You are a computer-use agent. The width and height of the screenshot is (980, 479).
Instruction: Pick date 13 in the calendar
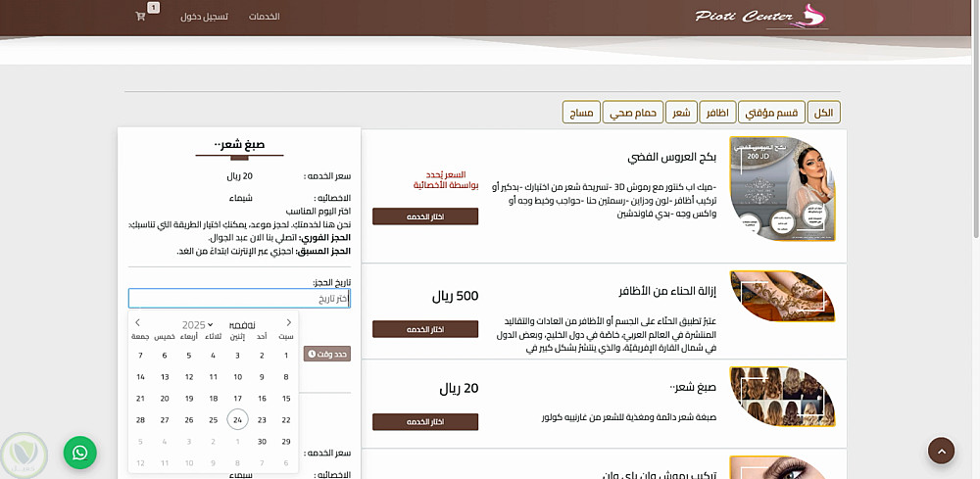point(165,377)
